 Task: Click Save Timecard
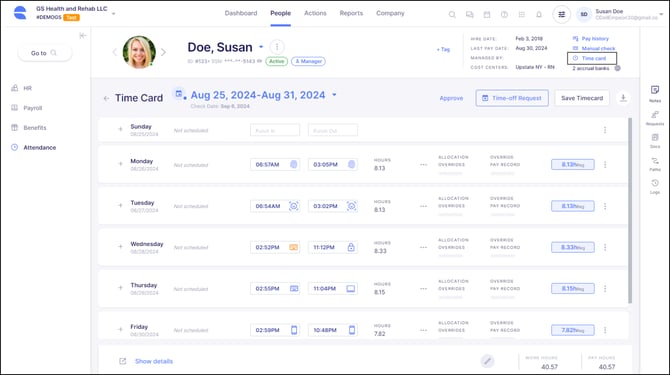(582, 98)
